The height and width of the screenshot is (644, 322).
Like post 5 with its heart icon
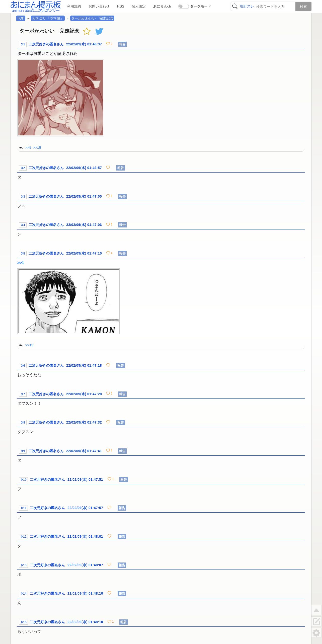coord(108,253)
